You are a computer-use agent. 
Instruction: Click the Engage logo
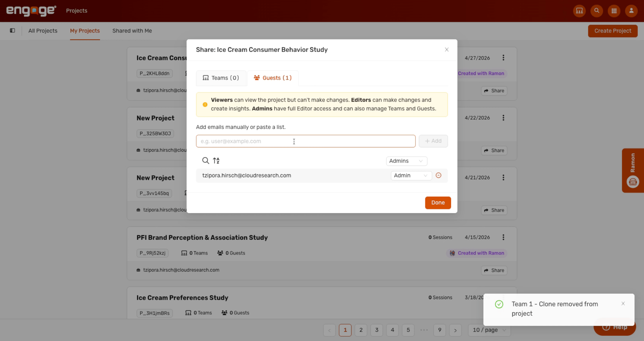pos(31,11)
